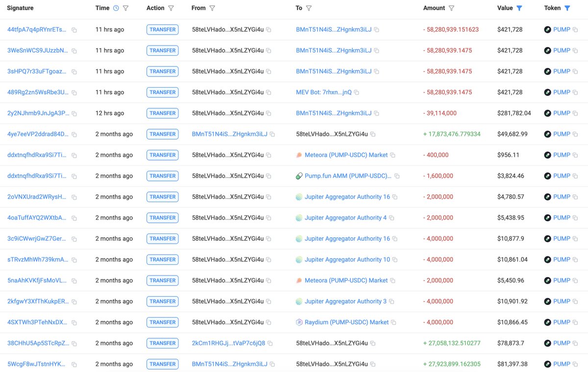Toggle the Time column clock format icon

pos(116,8)
